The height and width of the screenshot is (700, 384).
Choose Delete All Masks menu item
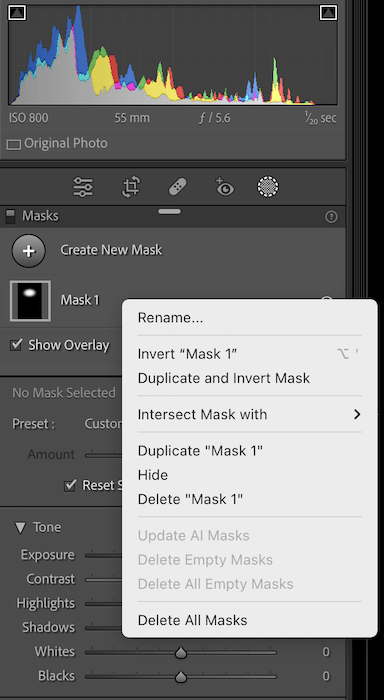(x=250, y=620)
